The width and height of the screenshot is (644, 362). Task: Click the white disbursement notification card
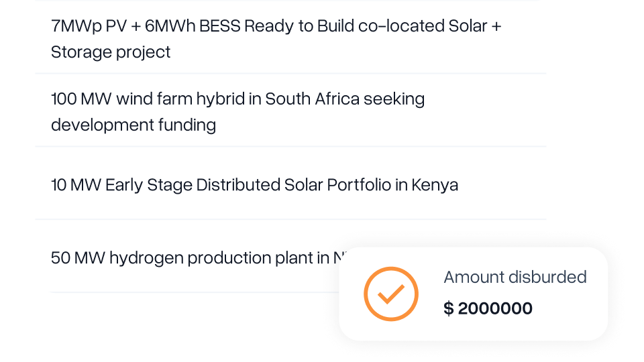pyautogui.click(x=473, y=294)
